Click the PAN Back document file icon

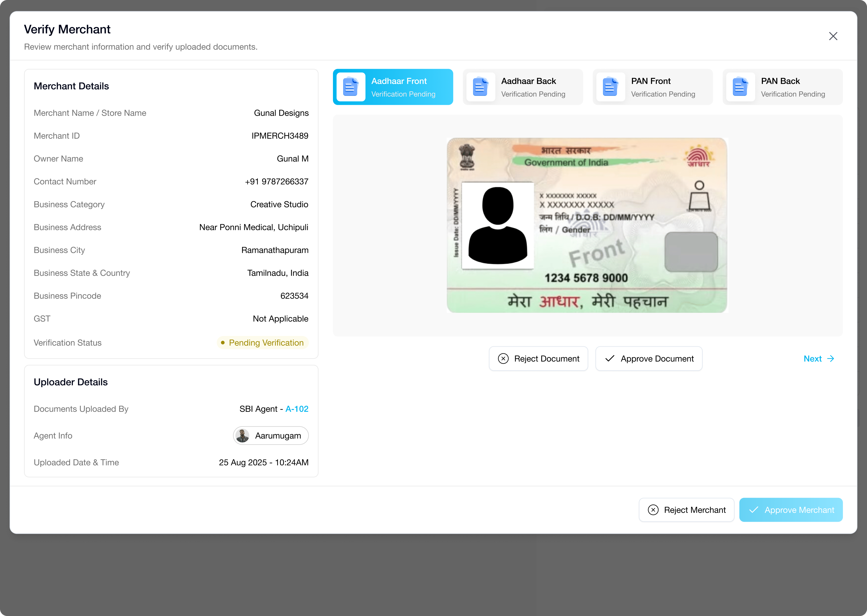tap(740, 87)
